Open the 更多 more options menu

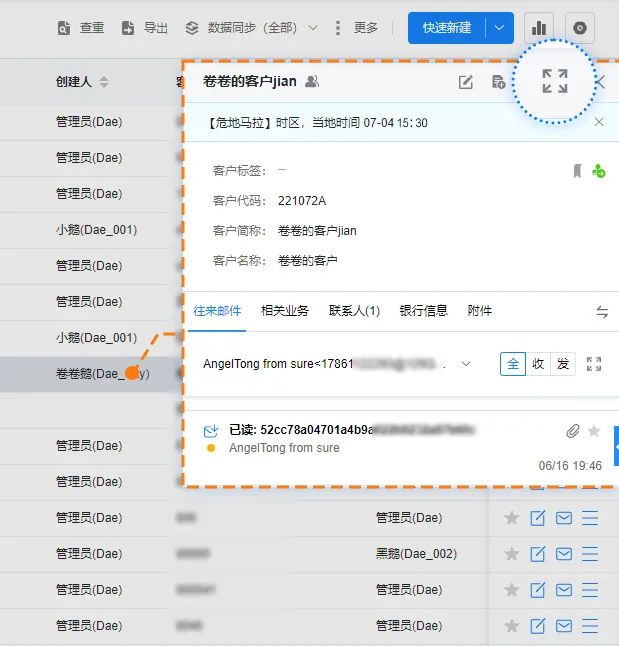pyautogui.click(x=357, y=28)
